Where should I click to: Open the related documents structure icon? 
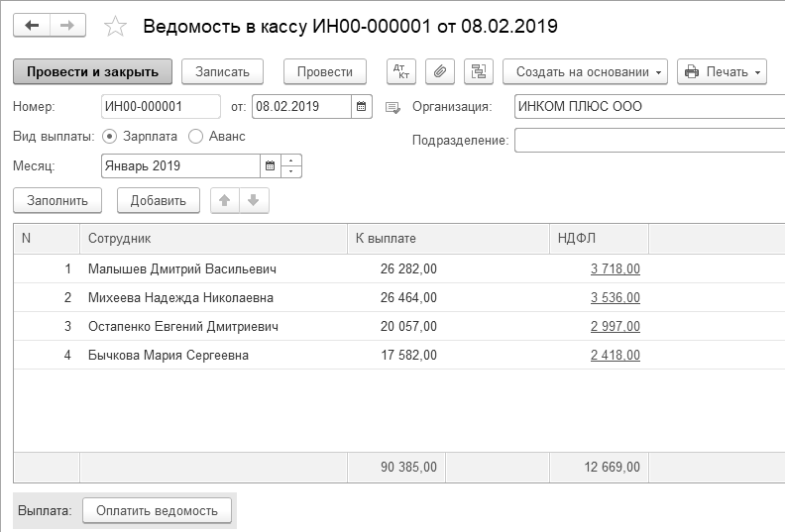coord(479,71)
